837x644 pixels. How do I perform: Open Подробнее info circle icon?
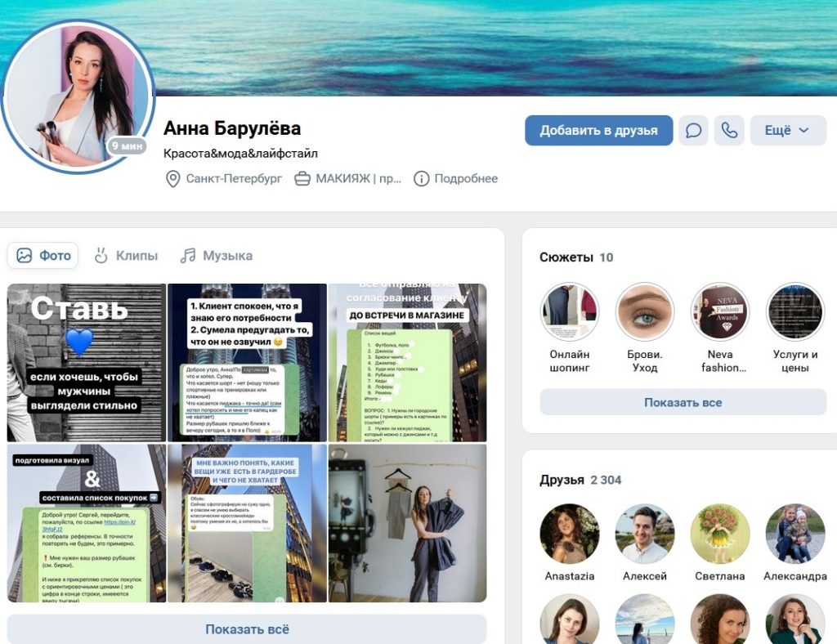[x=421, y=179]
